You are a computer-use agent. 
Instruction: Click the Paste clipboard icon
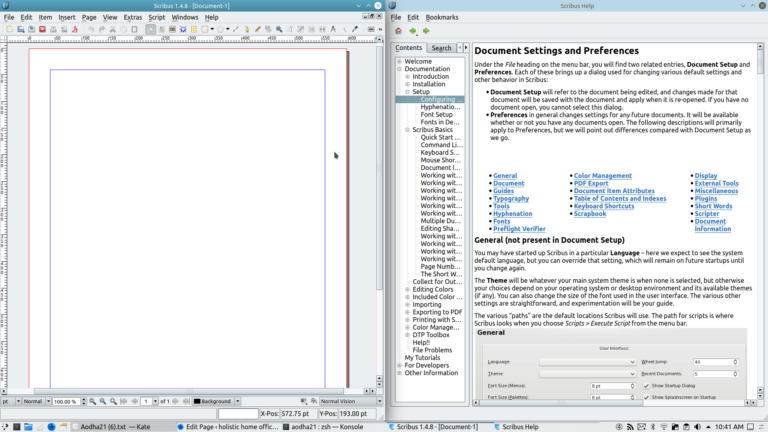tap(134, 29)
